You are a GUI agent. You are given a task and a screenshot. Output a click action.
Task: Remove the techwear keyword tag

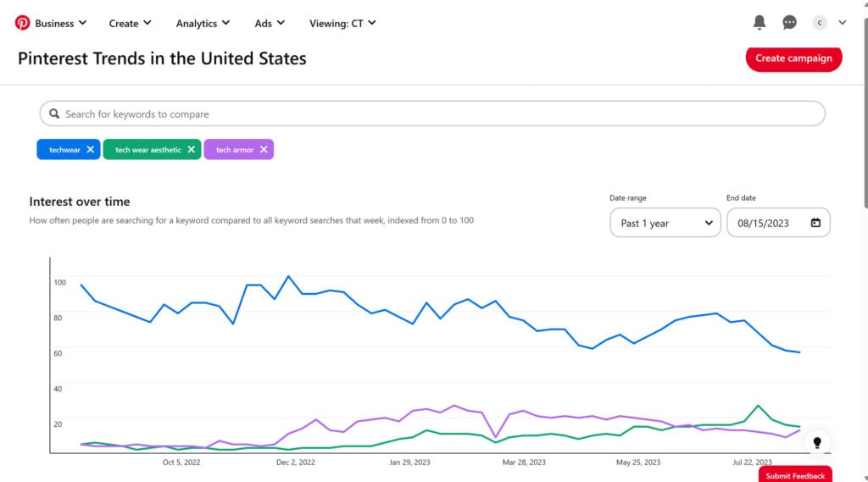pyautogui.click(x=90, y=149)
